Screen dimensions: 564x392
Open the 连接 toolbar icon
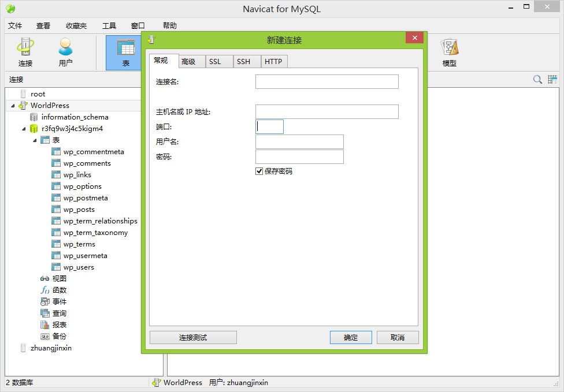coord(25,52)
